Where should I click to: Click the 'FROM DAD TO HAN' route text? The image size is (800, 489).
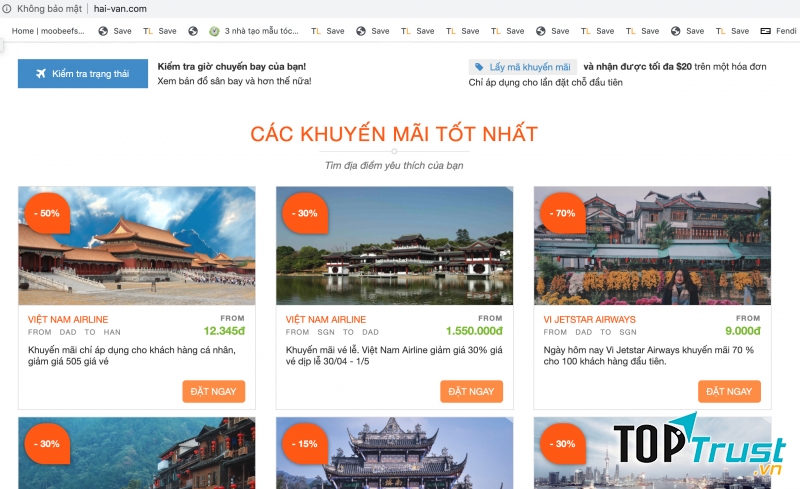[74, 332]
